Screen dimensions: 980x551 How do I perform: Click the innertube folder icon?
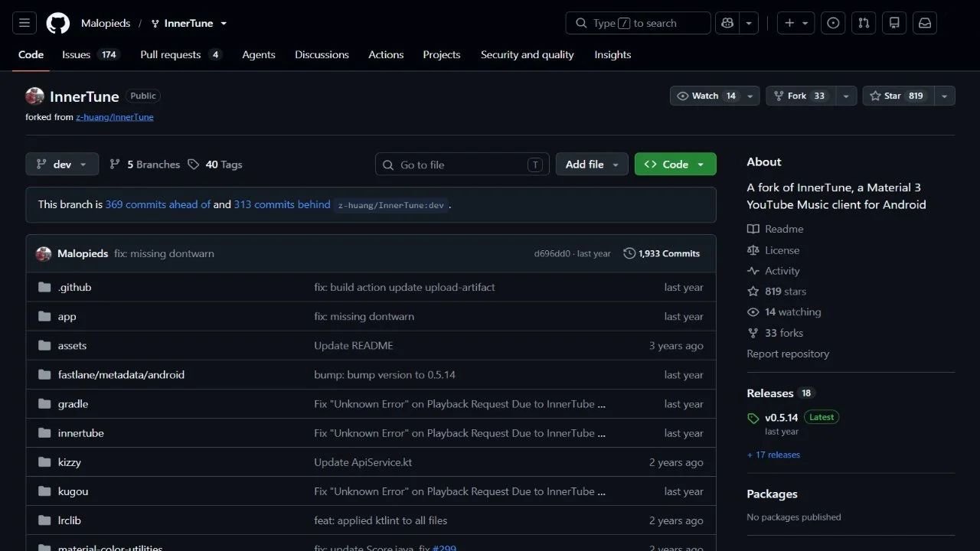44,432
